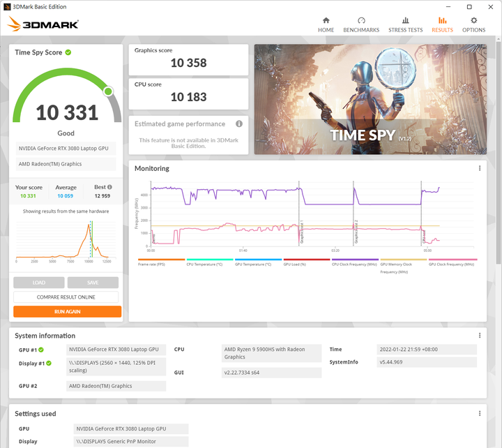Click AMD Radeon(TM) Graphics under score
Screen dimensions: 502x448
[x=66, y=164]
